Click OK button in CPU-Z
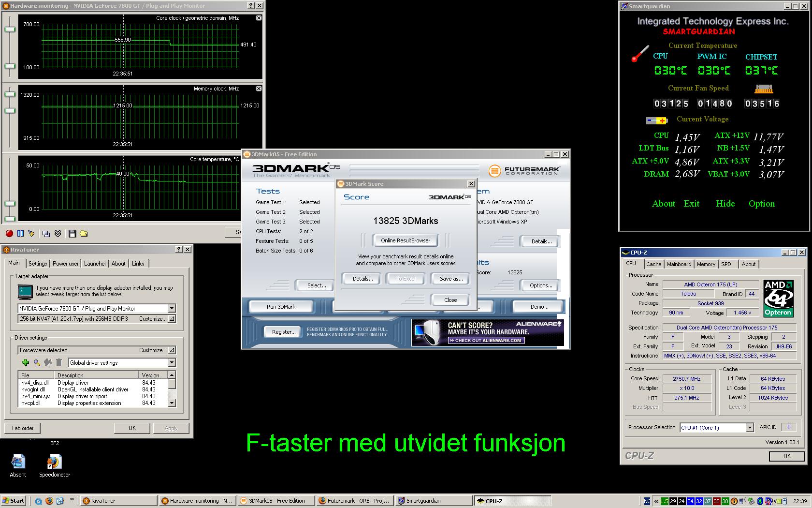812x508 pixels. [787, 456]
